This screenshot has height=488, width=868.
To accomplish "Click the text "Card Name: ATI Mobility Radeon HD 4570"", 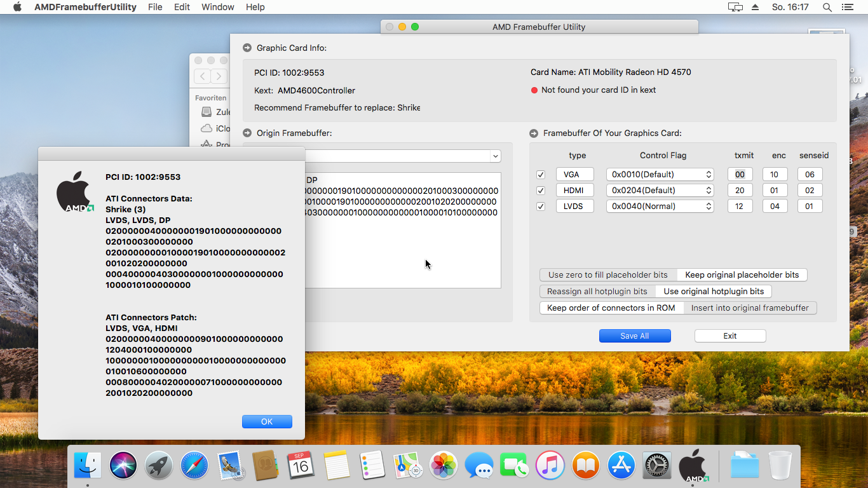I will [x=611, y=72].
